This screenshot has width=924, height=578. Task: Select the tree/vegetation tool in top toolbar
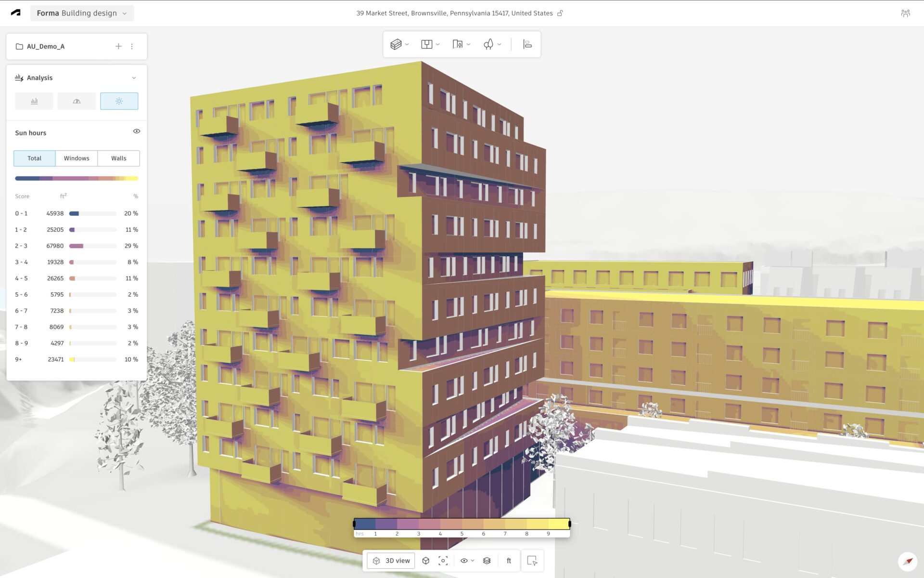[488, 44]
